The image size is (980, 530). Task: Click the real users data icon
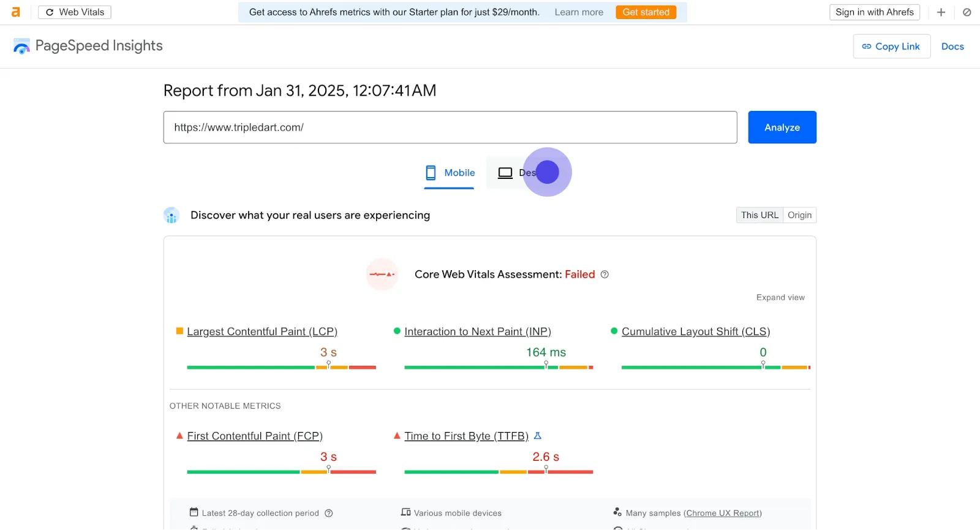coord(171,216)
